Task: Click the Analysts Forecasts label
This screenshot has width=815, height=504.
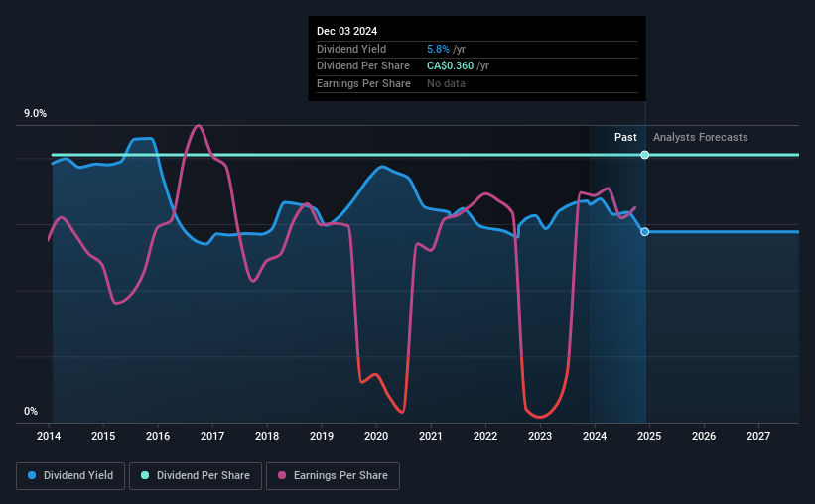Action: [x=700, y=137]
